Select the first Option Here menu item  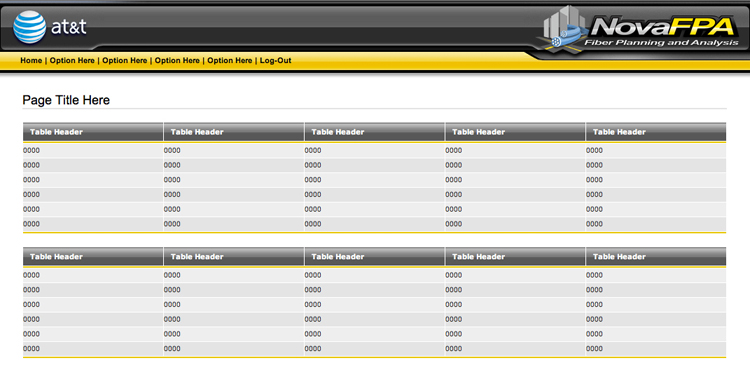pos(72,60)
